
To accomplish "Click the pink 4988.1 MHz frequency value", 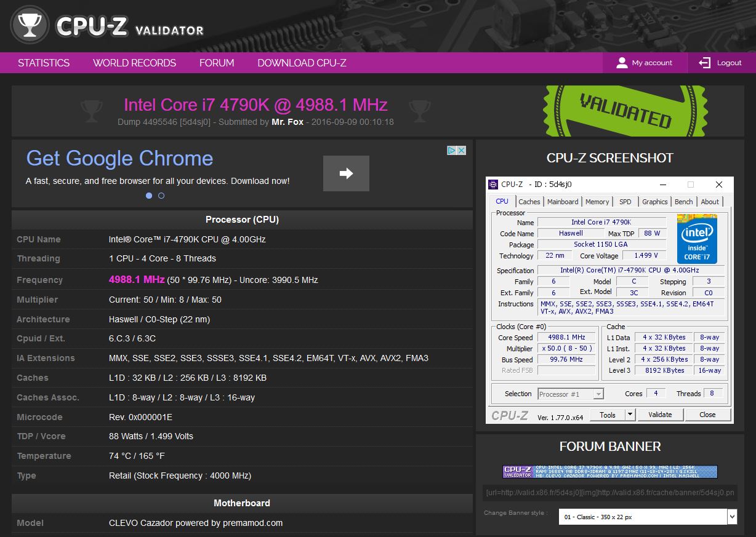I will pyautogui.click(x=137, y=279).
